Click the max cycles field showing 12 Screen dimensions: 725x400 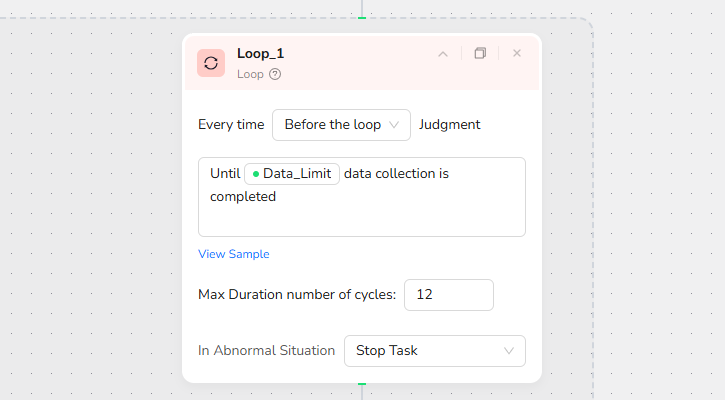448,295
